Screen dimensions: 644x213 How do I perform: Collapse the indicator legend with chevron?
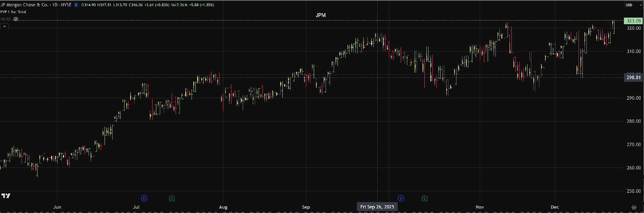point(4,26)
